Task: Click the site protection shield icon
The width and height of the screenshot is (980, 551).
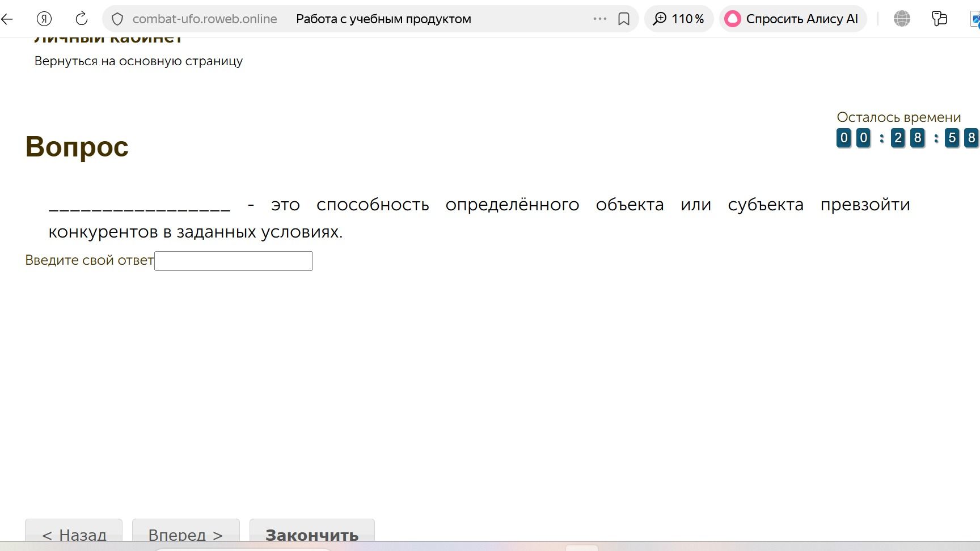Action: coord(117,19)
